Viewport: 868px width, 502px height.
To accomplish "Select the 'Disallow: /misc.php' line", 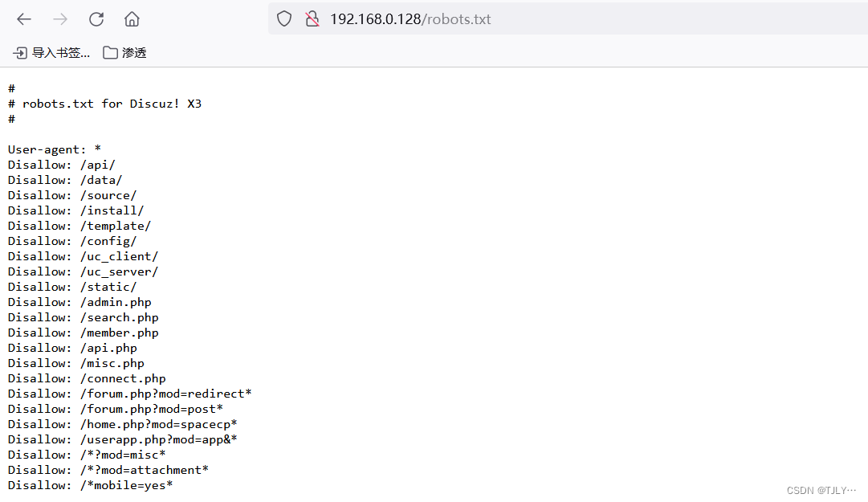I will 75,363.
